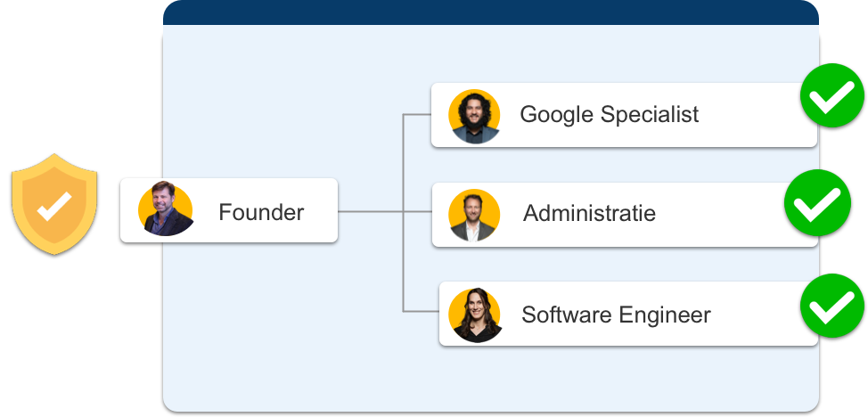
Task: Click the white checkmark inside the shield
Action: click(x=53, y=207)
